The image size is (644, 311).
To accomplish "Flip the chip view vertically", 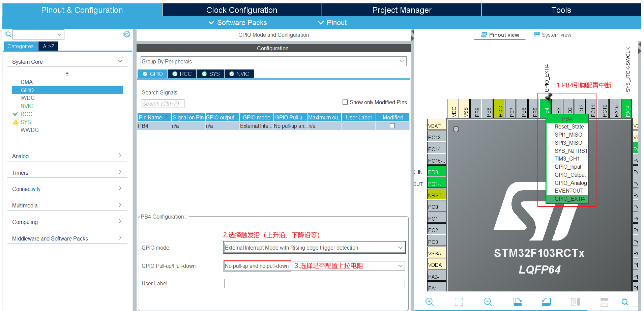I will pos(604,302).
